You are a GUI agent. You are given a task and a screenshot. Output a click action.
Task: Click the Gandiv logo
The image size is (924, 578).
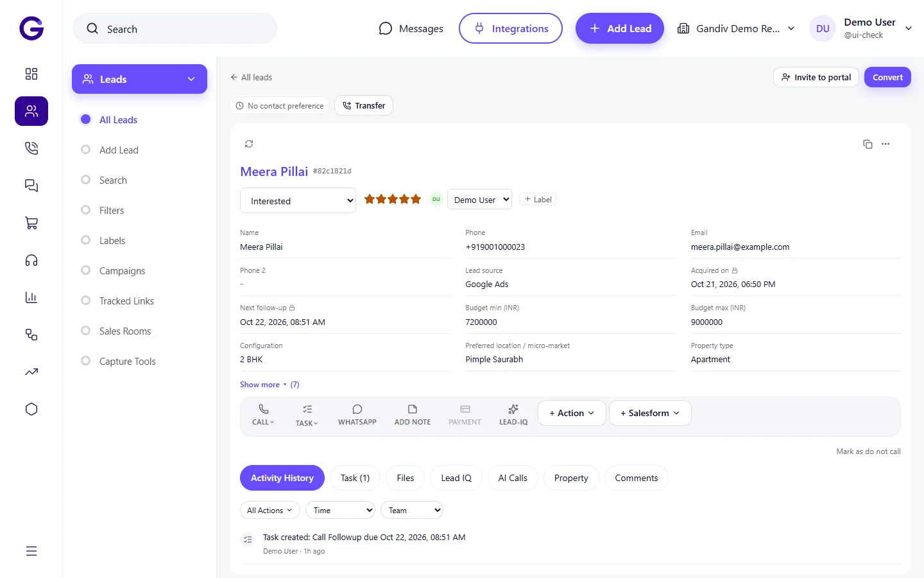click(31, 28)
